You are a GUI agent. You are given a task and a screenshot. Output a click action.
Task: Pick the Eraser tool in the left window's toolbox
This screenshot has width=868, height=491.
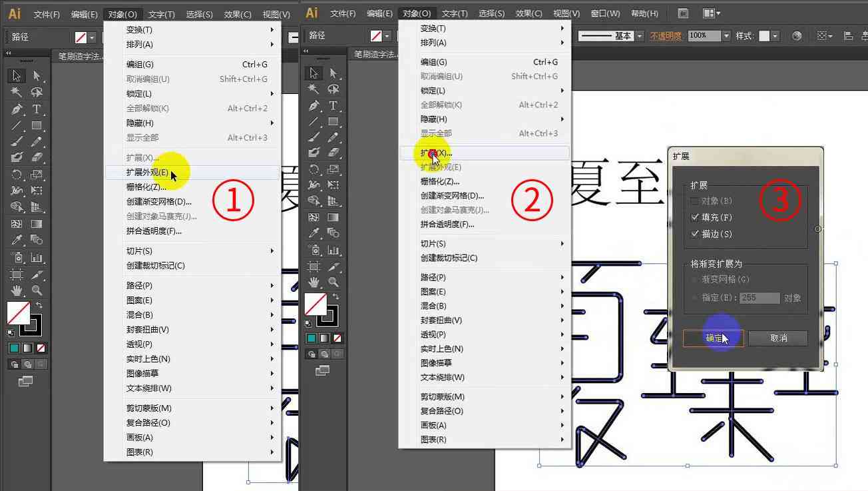click(37, 157)
